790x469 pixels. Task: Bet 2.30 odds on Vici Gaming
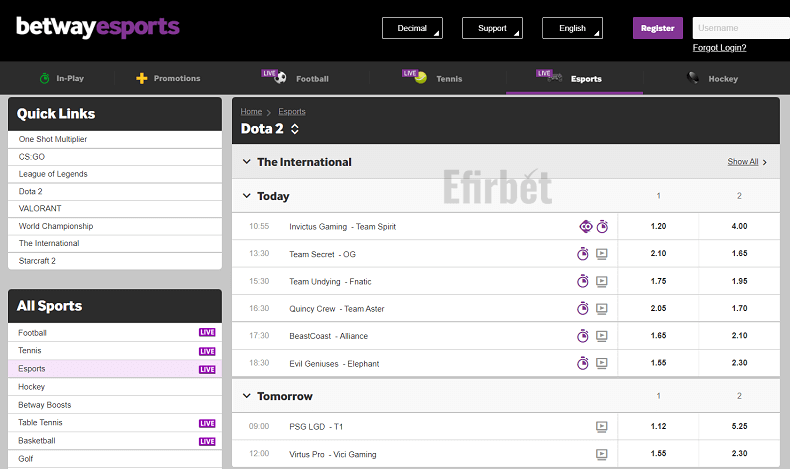point(739,453)
